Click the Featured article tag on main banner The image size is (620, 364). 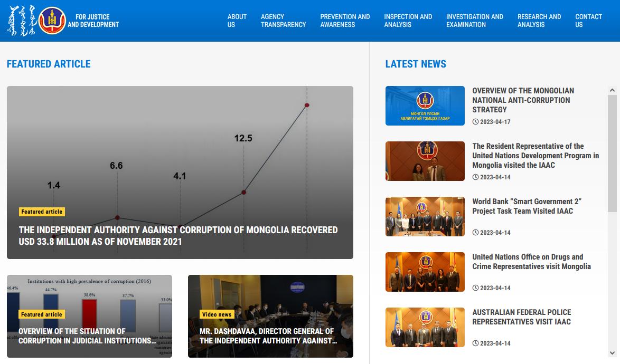point(42,212)
